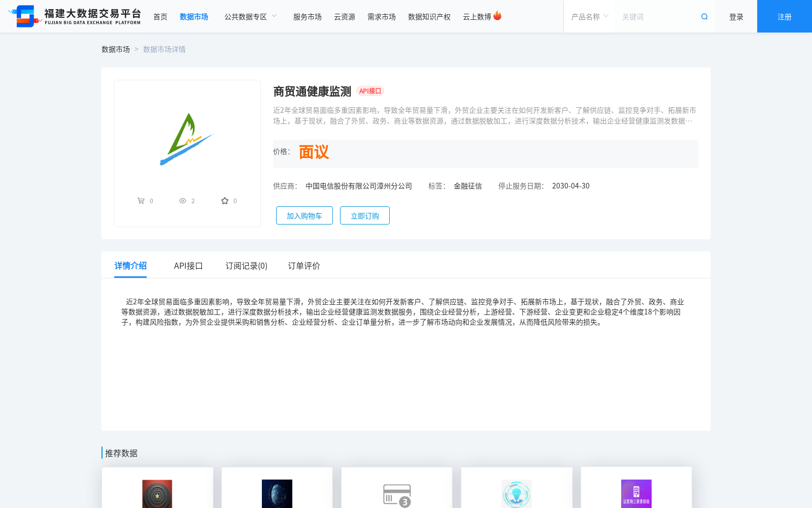Viewport: 812px width, 508px height.
Task: Open 云资源 in the navigation
Action: pyautogui.click(x=345, y=17)
